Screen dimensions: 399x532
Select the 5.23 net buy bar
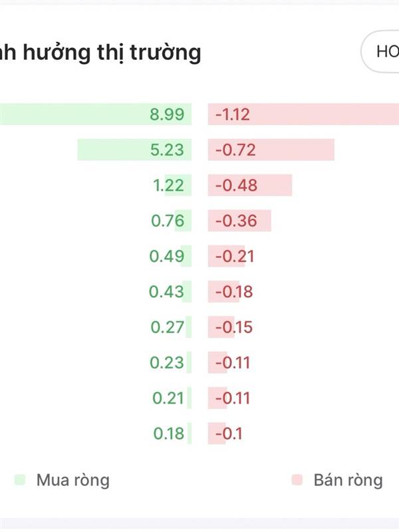tap(133, 150)
